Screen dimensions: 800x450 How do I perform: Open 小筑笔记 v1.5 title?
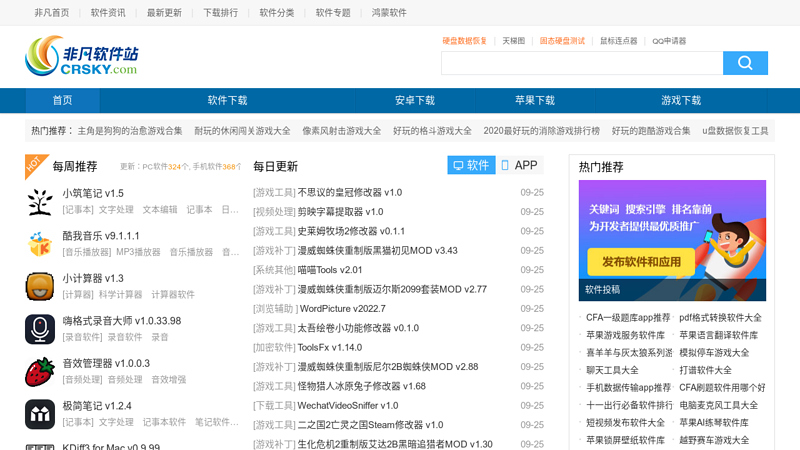click(x=93, y=193)
